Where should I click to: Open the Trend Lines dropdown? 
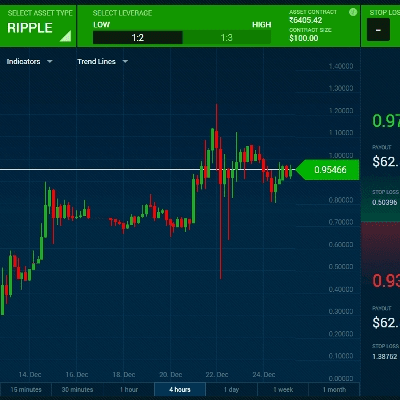[102, 61]
